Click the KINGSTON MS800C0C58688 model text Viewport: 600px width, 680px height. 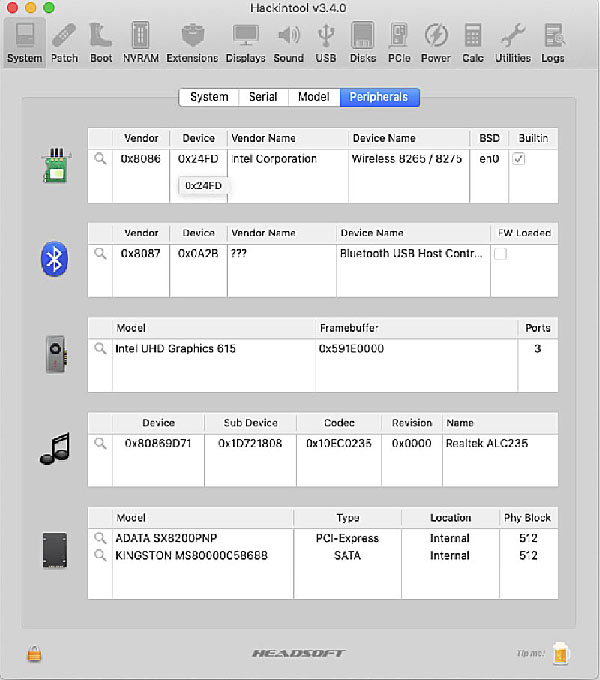point(191,556)
